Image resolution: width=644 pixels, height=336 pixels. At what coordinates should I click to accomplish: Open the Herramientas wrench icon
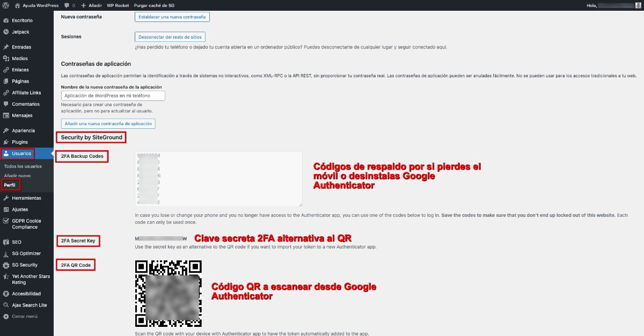6,198
